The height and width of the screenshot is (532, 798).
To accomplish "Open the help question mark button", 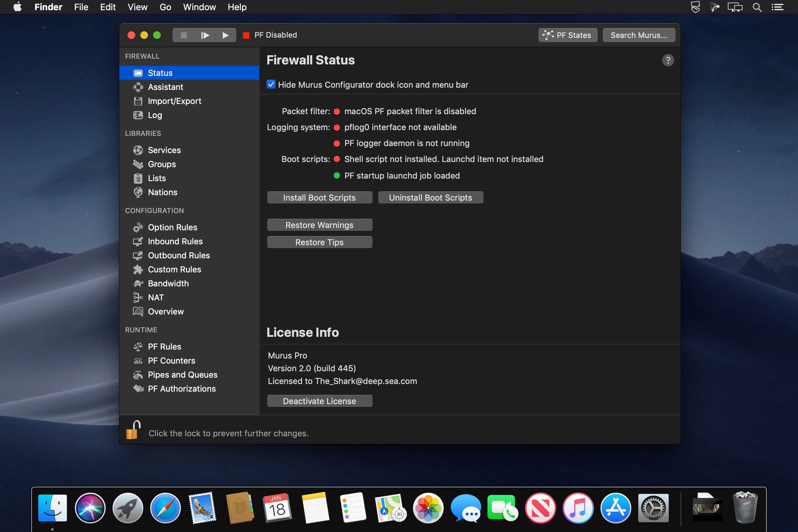I will coord(668,60).
